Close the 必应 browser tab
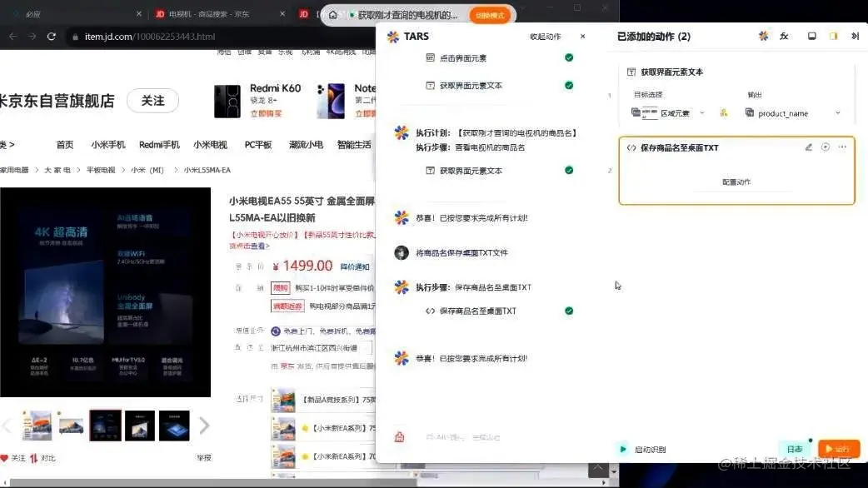This screenshot has width=868, height=488. 138,14
